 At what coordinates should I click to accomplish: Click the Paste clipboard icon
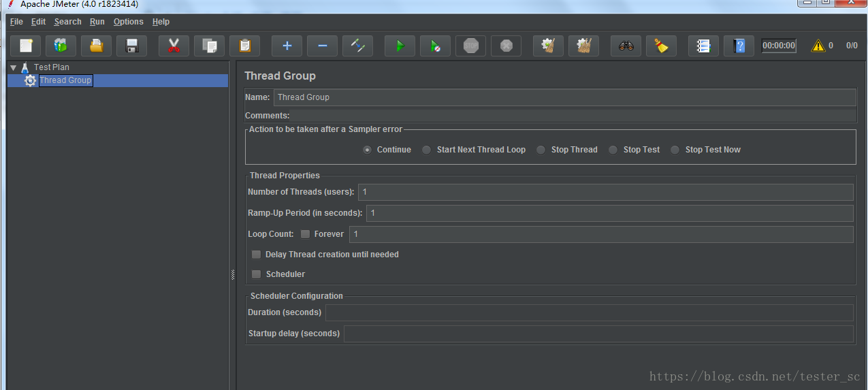[245, 46]
